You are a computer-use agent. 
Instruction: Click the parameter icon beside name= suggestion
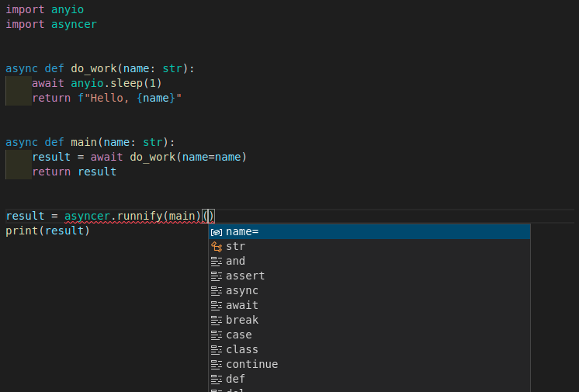coord(217,232)
